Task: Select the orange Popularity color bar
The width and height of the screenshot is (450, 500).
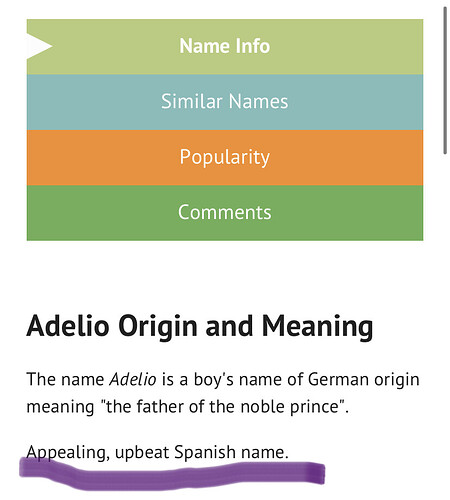Action: 225,158
